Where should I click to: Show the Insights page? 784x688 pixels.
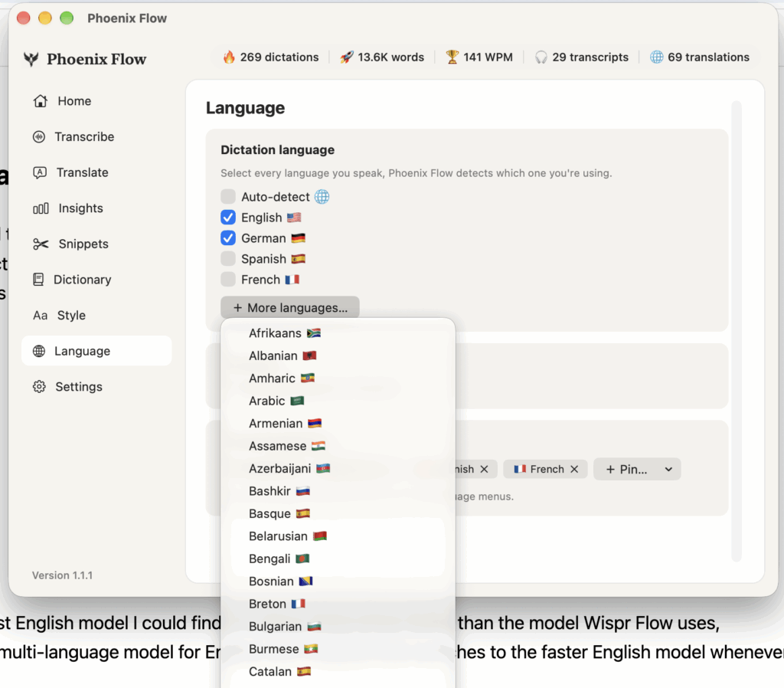[x=96, y=208]
